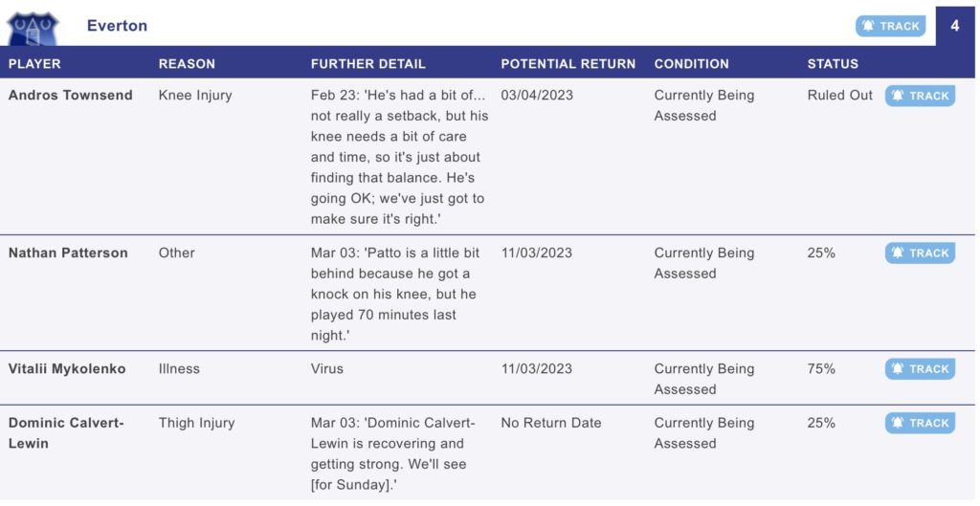
Task: Click the FURTHER DETAIL column header
Action: pyautogui.click(x=368, y=64)
